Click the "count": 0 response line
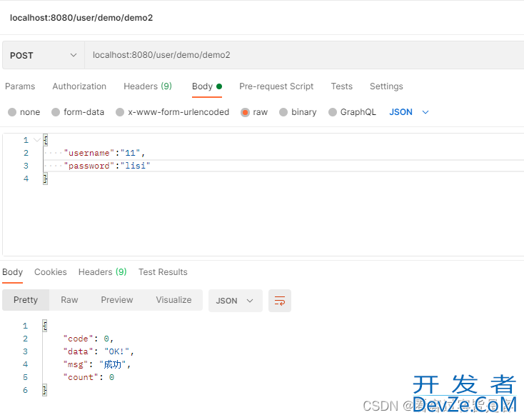 click(89, 377)
